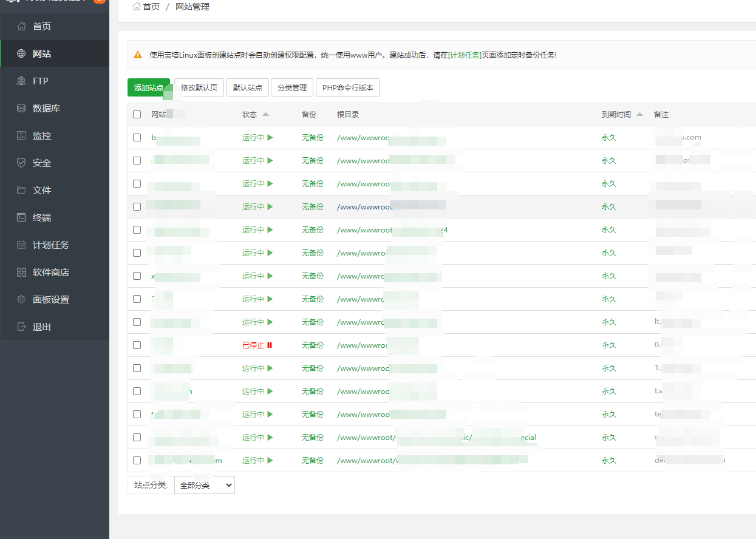Toggle the select-all checkbox in table header
The image size is (756, 539).
tap(137, 115)
